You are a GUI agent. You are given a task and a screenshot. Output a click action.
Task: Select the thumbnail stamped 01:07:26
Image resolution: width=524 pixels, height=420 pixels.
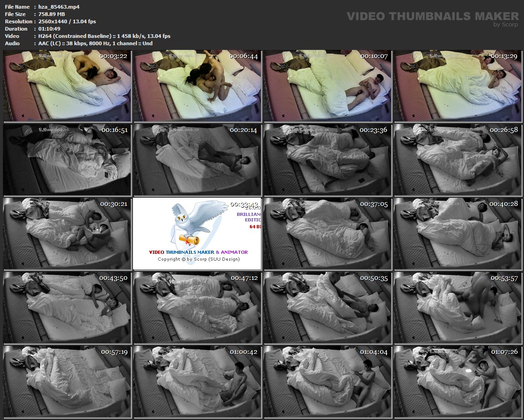(x=458, y=382)
